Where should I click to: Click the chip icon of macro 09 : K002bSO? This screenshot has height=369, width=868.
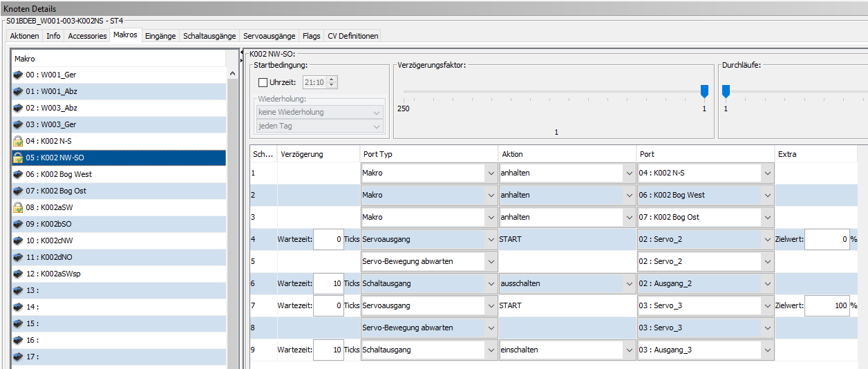point(18,224)
